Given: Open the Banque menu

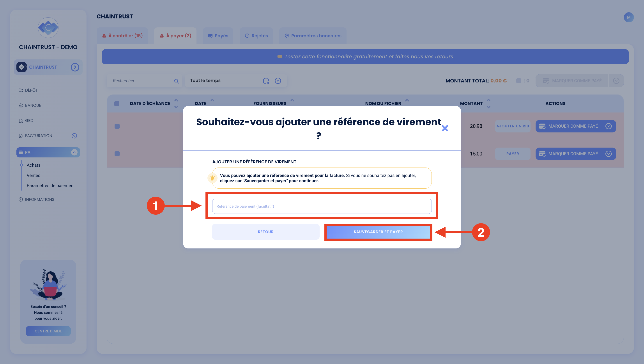Looking at the screenshot, I should 30,105.
